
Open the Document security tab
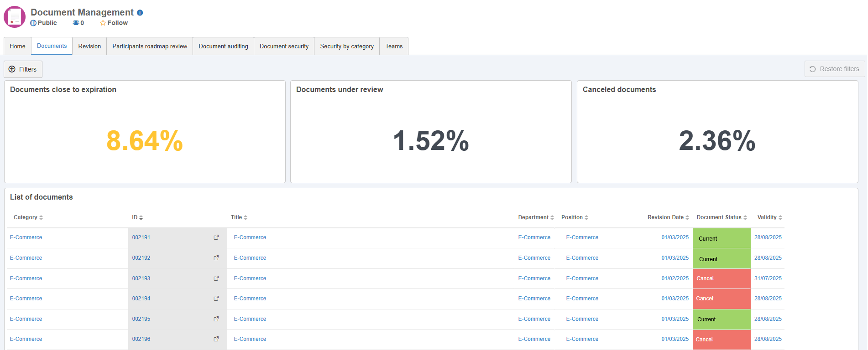pos(284,46)
